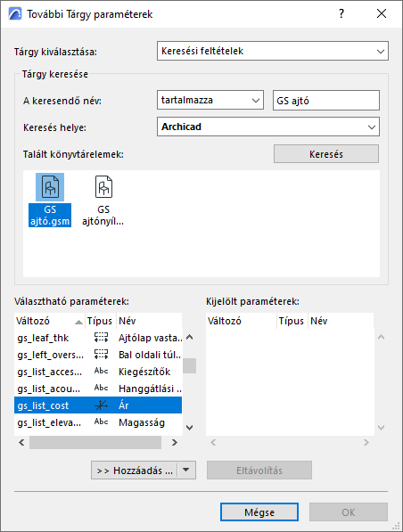Image resolution: width=403 pixels, height=532 pixels.
Task: Click horizontal scroll thumb of available parameters
Action: point(95,442)
